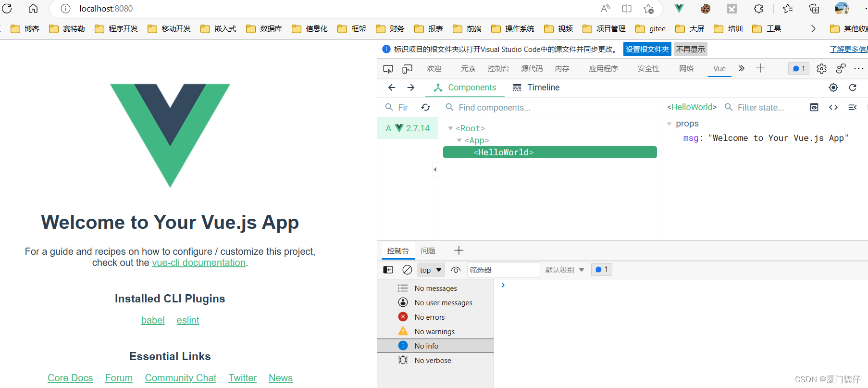
Task: Open the user profile avatar
Action: [x=842, y=8]
